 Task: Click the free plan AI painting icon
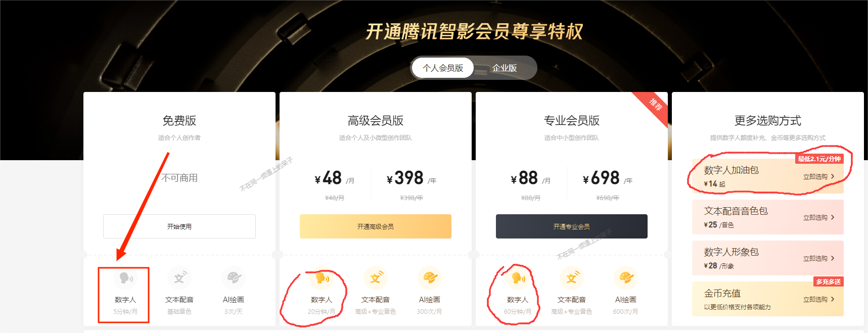(234, 278)
